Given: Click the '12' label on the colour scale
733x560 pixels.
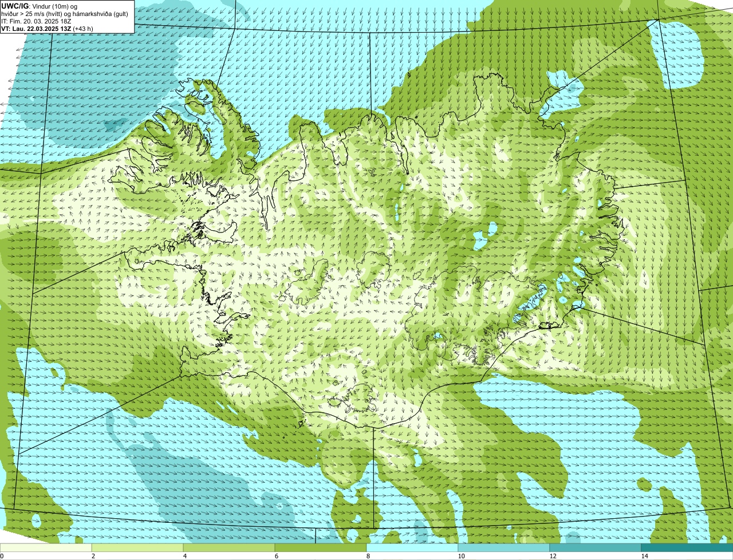Looking at the screenshot, I should coord(552,556).
